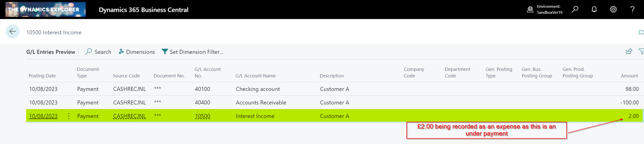The height and width of the screenshot is (144, 644).
Task: Open the pop-out window icon
Action: [x=641, y=32]
